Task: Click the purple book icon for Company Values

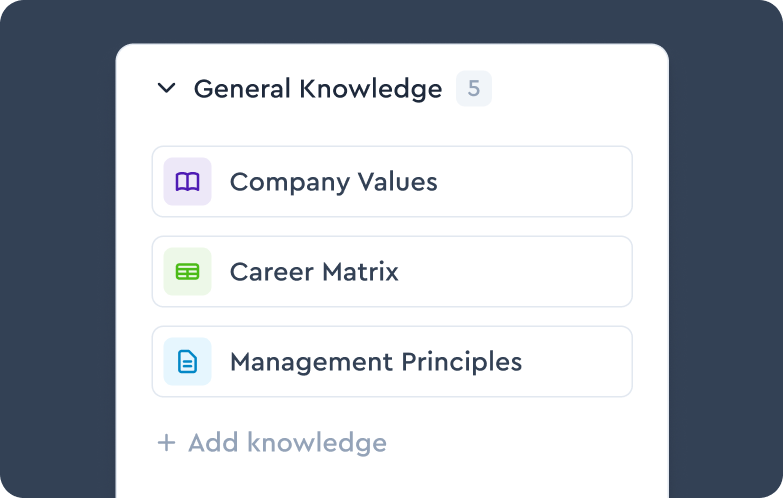Action: coord(188,182)
